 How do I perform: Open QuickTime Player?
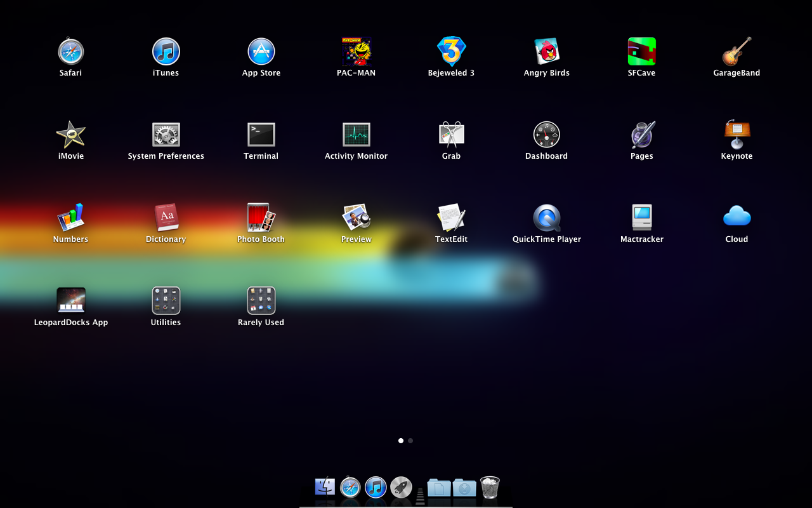(x=547, y=218)
